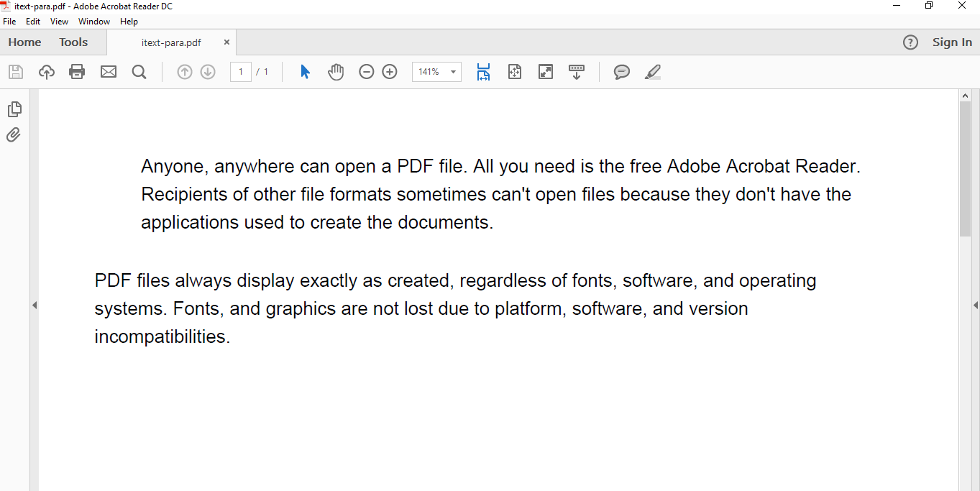Show the attachments panel
Viewport: 980px width, 491px height.
[13, 134]
